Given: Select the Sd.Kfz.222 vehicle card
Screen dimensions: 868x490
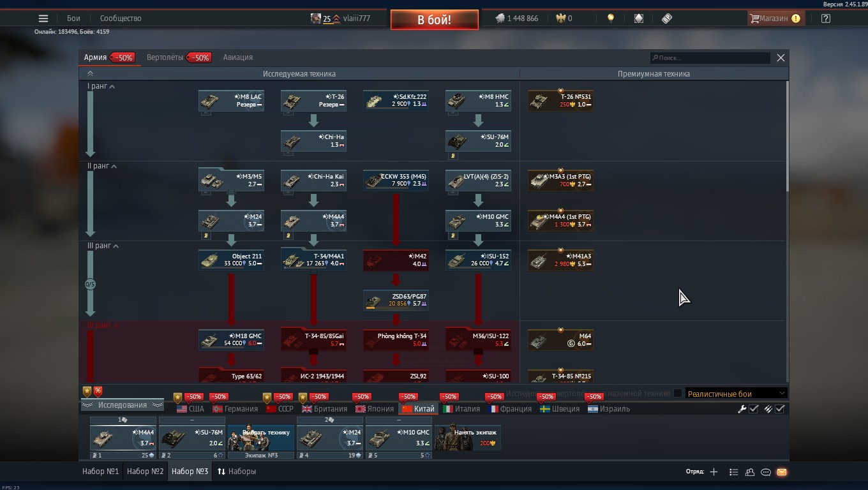Looking at the screenshot, I should tap(396, 101).
